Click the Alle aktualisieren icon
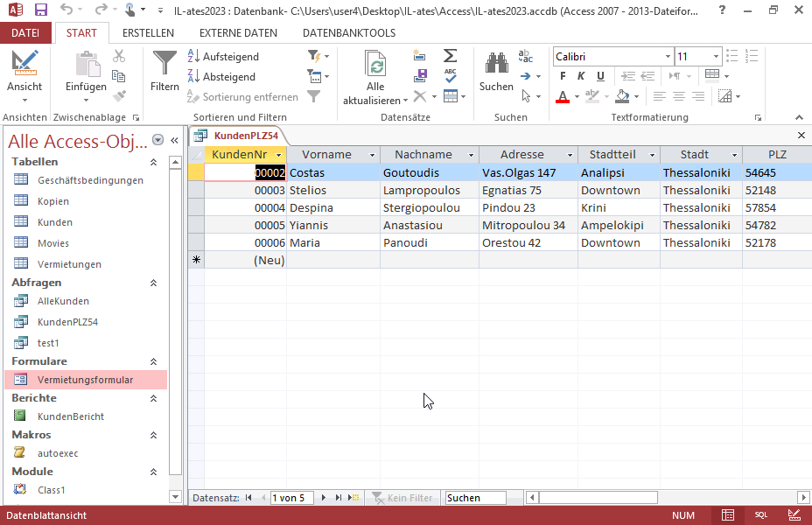Screen dimensions: 812x525 point(375,68)
